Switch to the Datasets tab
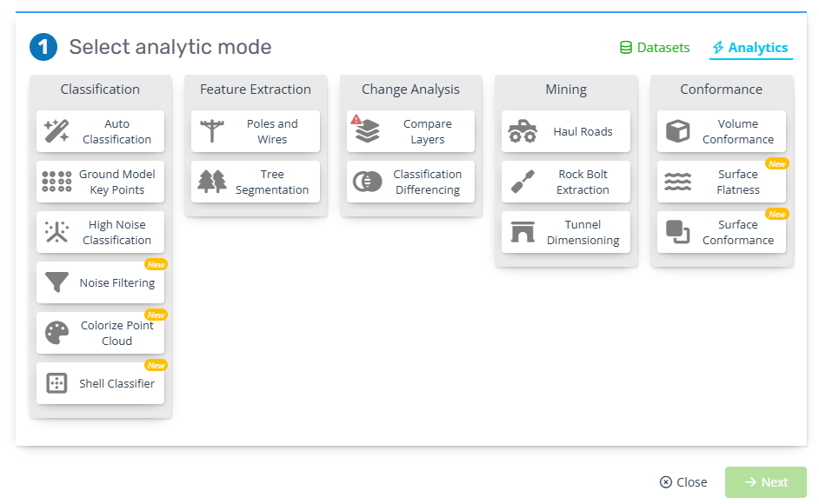 (655, 48)
